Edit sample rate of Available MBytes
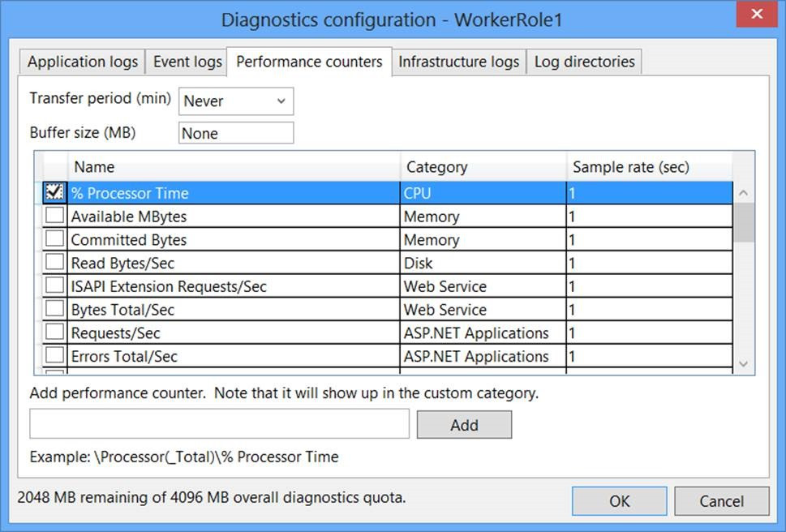This screenshot has height=532, width=786. [x=650, y=217]
